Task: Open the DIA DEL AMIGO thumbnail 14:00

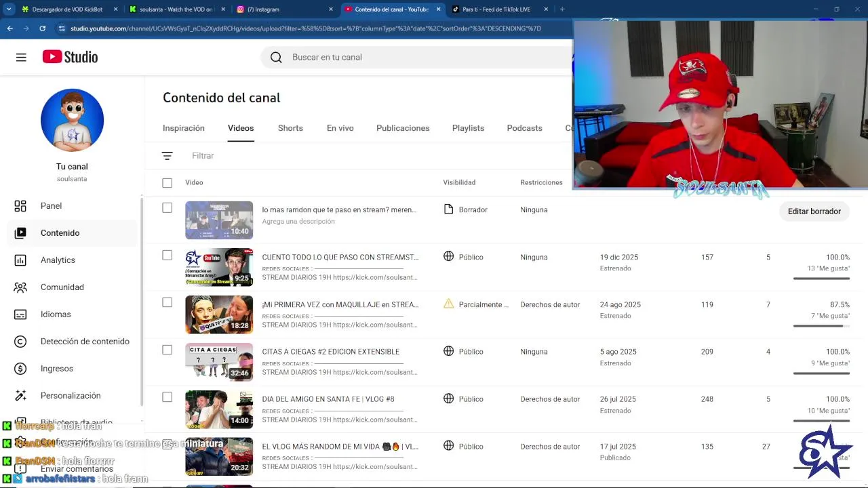Action: [x=219, y=409]
